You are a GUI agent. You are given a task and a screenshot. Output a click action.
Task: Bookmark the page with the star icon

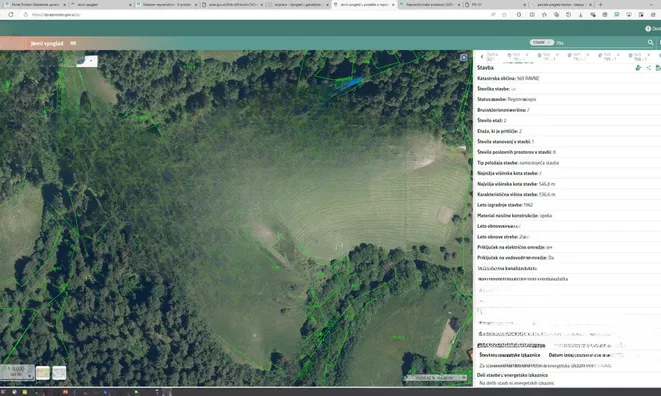[x=504, y=14]
